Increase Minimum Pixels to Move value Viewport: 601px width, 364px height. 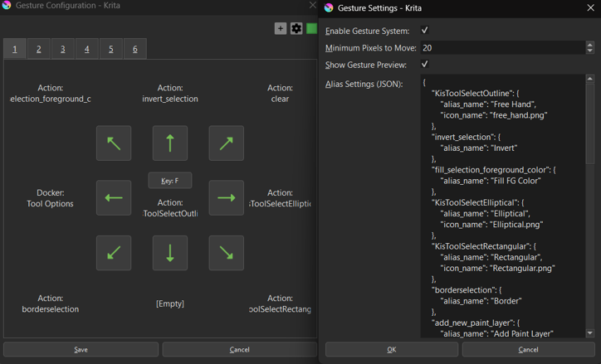click(x=590, y=45)
